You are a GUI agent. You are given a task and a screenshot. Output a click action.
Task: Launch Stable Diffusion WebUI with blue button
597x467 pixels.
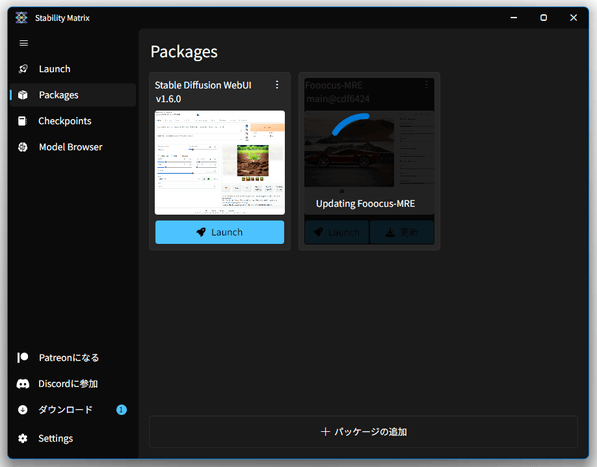[x=220, y=232]
